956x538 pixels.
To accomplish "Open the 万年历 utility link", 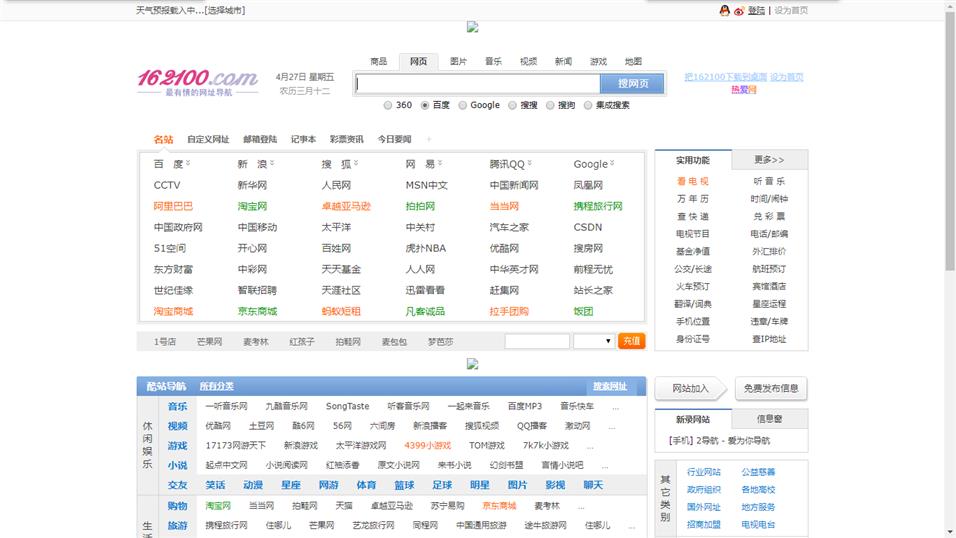I will click(x=693, y=199).
